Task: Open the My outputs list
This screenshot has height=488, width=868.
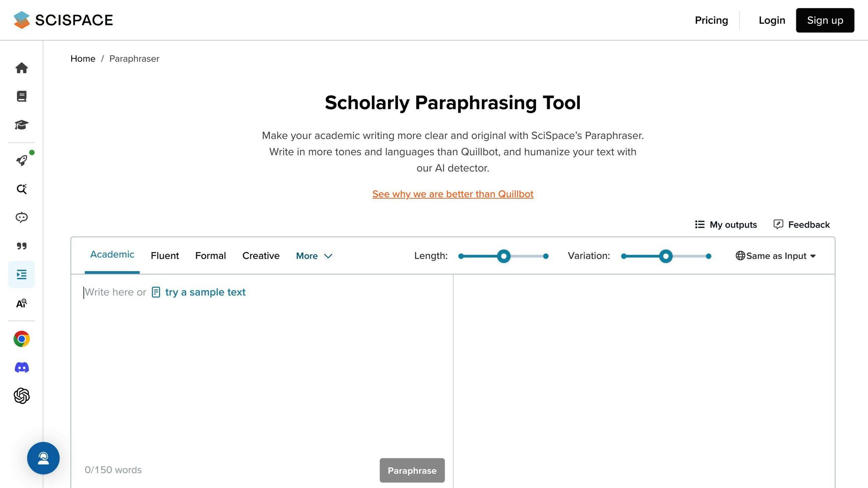Action: pos(726,225)
